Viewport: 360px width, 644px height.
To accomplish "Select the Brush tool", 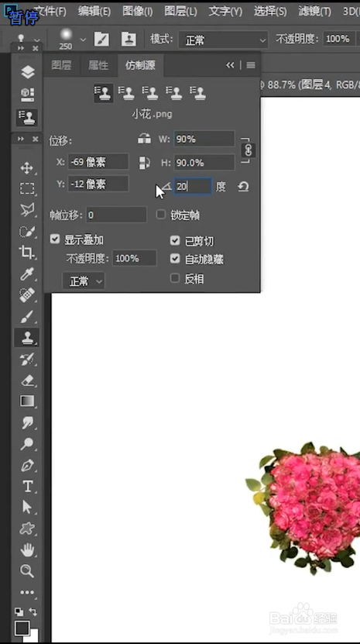I will pyautogui.click(x=27, y=316).
